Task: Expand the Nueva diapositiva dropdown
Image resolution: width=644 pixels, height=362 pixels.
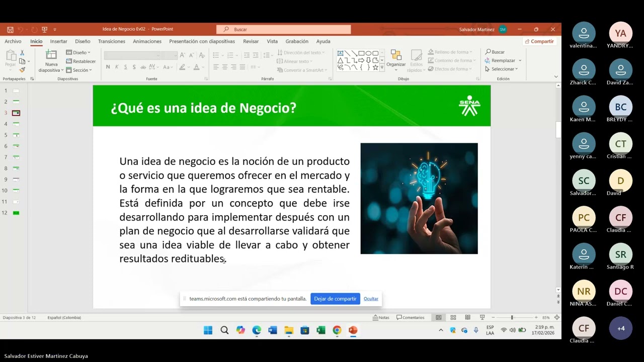Action: [x=51, y=67]
